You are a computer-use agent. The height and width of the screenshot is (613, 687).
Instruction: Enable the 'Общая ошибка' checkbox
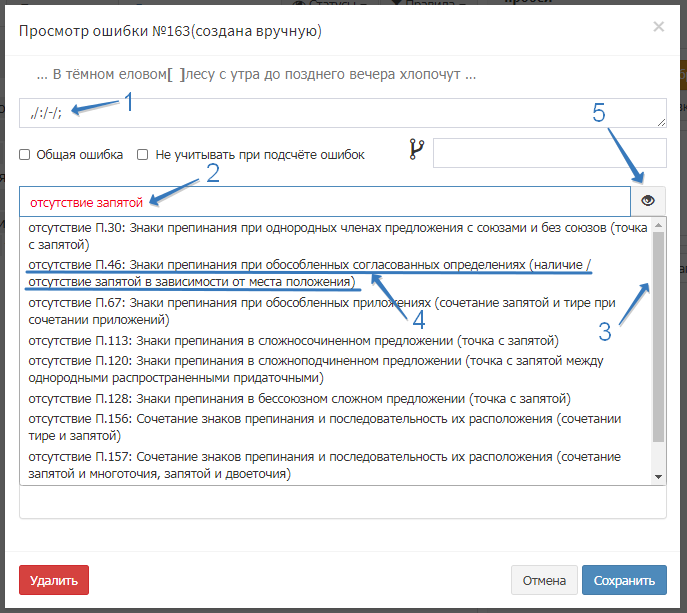25,155
